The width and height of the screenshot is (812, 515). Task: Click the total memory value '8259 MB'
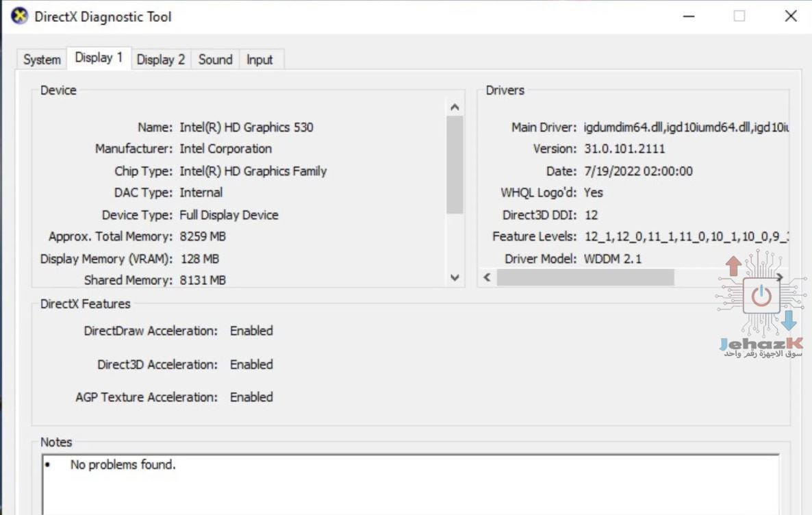pos(203,237)
